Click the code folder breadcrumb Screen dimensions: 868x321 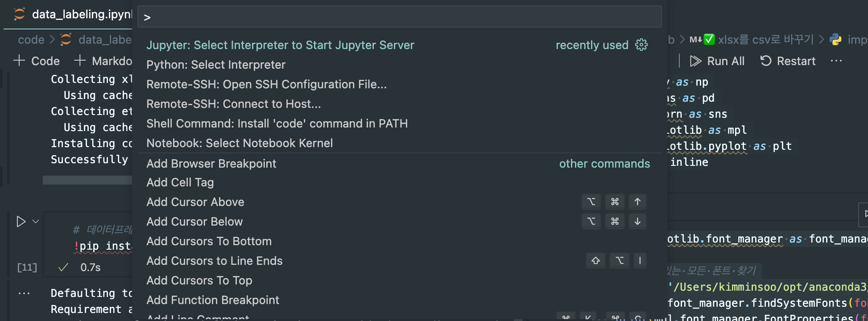tap(31, 40)
